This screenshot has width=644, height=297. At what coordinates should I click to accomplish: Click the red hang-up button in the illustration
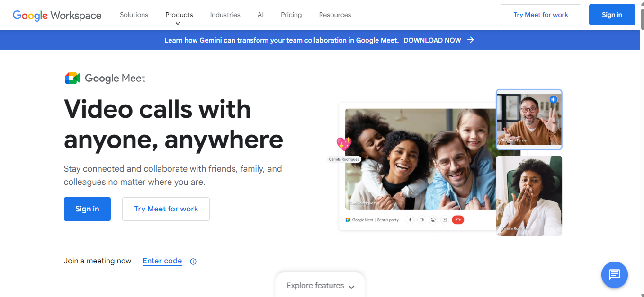458,220
